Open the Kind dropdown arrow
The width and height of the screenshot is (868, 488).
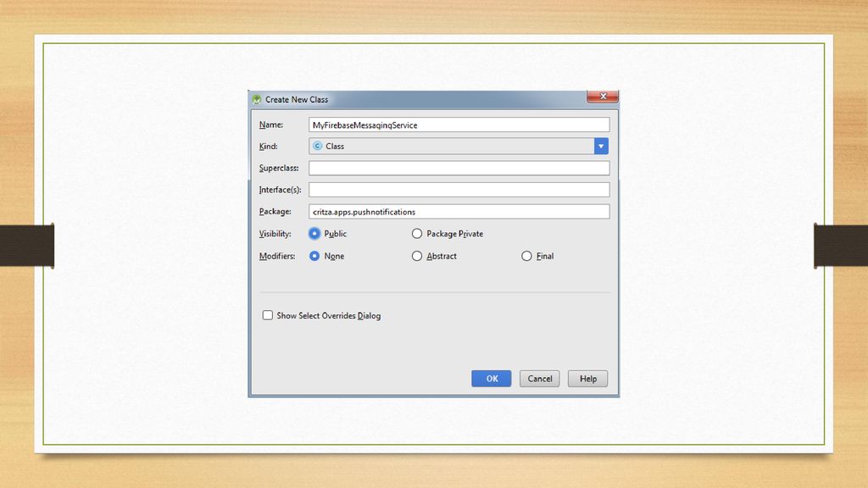point(601,146)
